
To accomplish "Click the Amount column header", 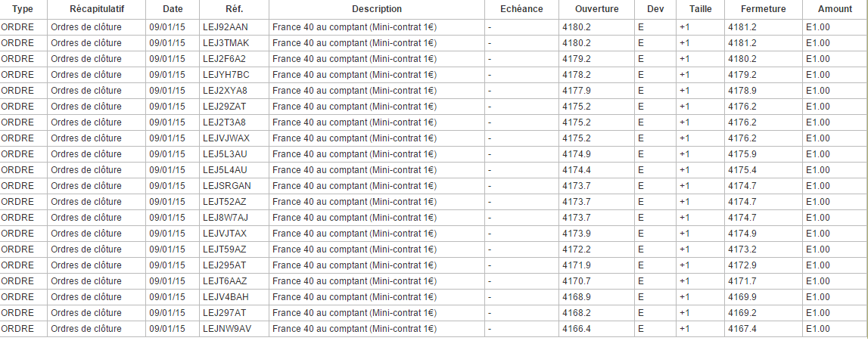I will click(x=835, y=9).
